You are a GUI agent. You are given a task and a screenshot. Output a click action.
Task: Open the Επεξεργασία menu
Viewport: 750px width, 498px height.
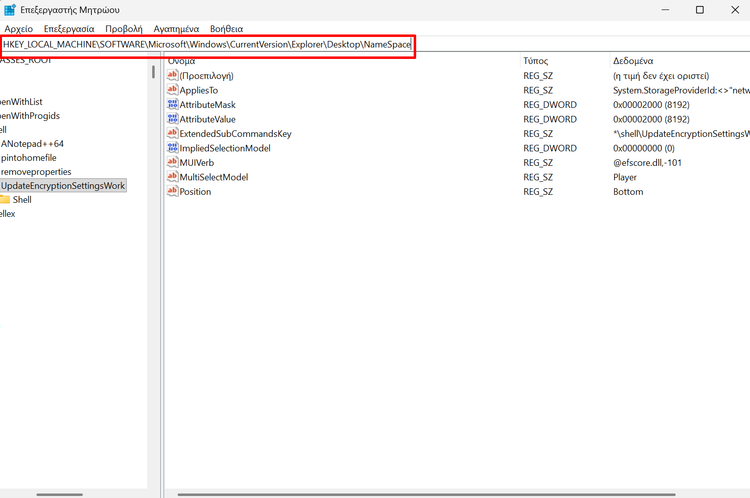pyautogui.click(x=69, y=29)
